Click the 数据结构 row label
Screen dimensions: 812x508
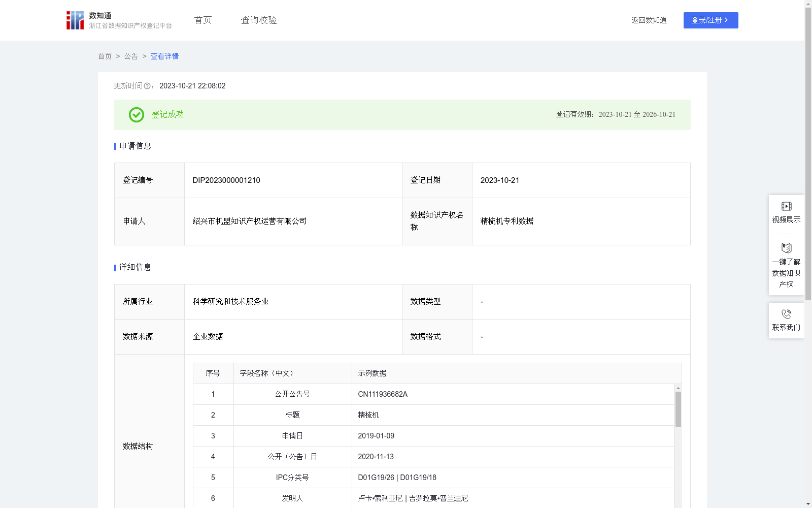[138, 446]
